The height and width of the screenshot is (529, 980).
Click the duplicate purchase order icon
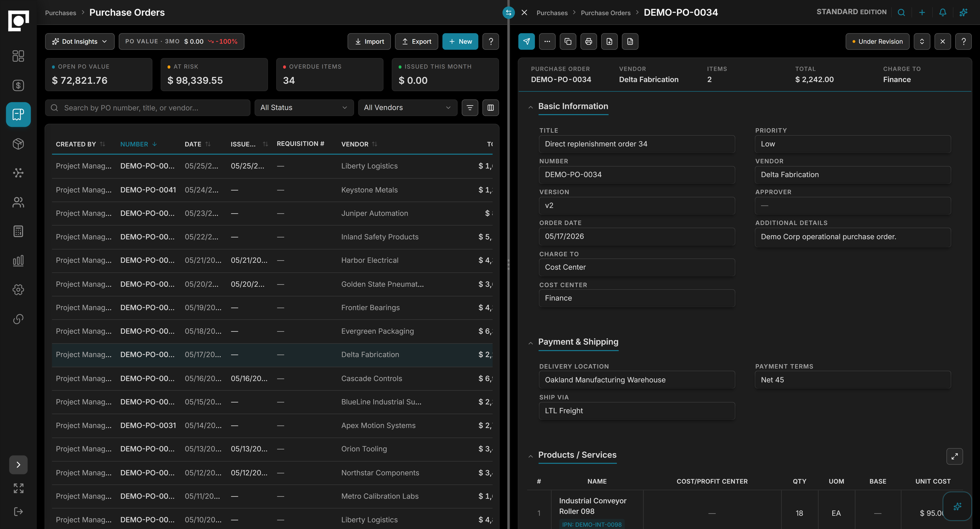568,41
